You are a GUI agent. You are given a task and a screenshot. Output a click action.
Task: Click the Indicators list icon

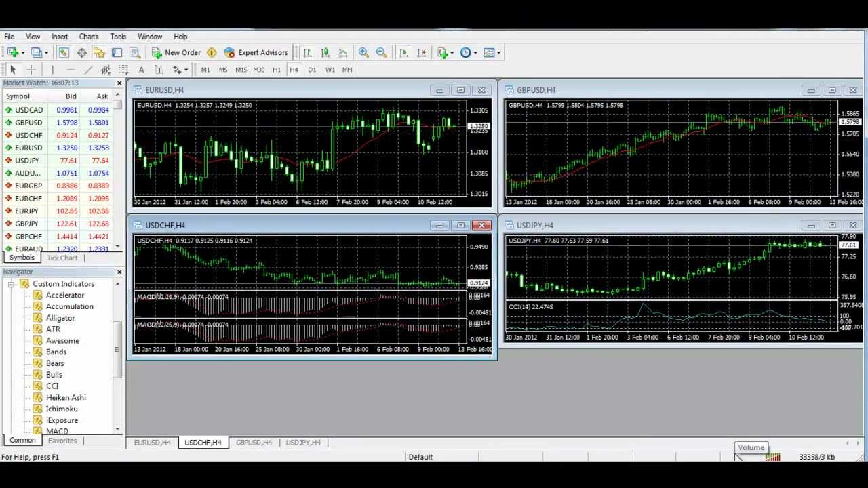[443, 52]
